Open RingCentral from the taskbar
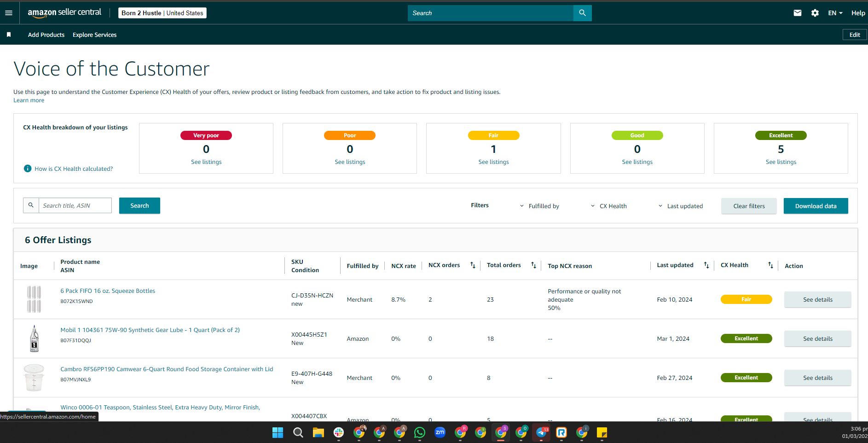Viewport: 868px width, 443px height. [561, 432]
